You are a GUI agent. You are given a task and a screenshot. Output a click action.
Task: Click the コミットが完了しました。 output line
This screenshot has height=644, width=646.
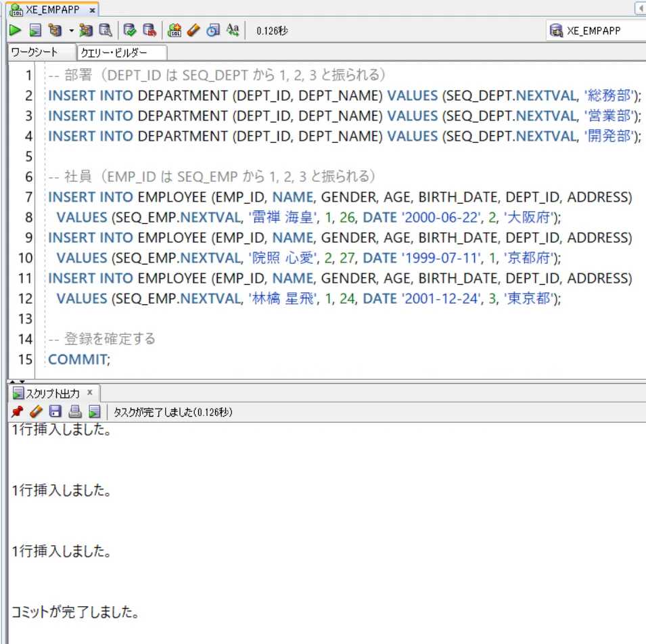click(75, 612)
